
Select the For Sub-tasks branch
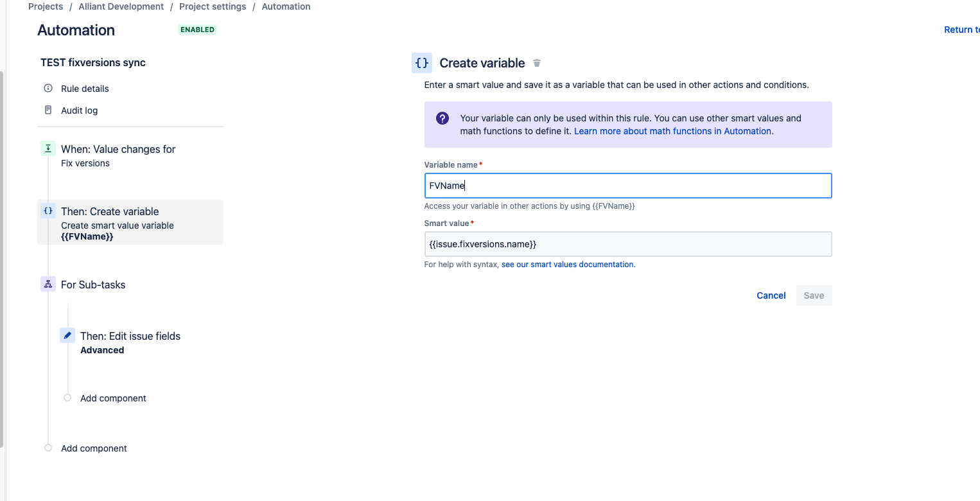point(93,285)
